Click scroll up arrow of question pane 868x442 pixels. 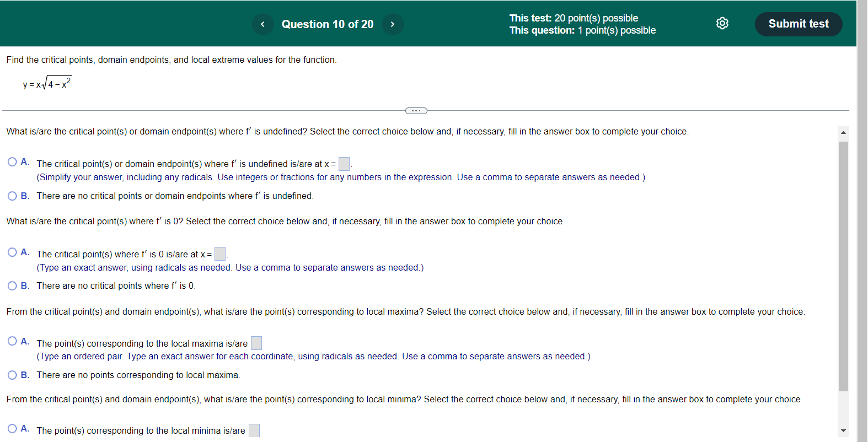pyautogui.click(x=843, y=132)
